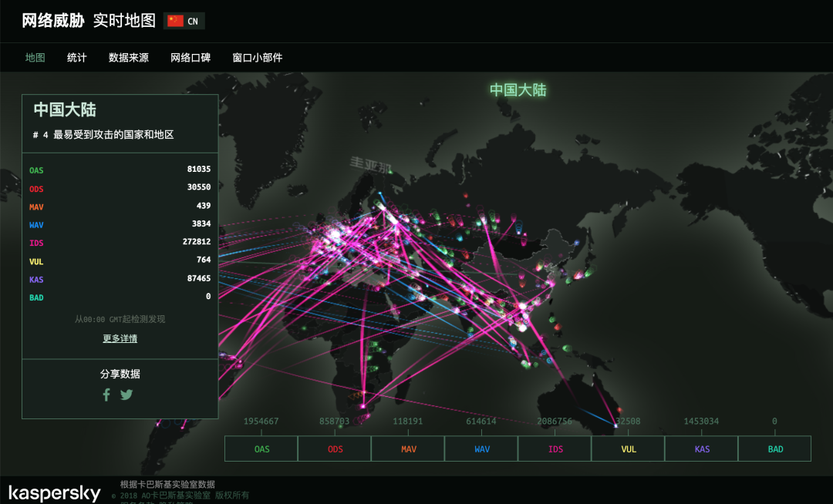The image size is (833, 504).
Task: Open the 统计 tab
Action: pyautogui.click(x=76, y=57)
